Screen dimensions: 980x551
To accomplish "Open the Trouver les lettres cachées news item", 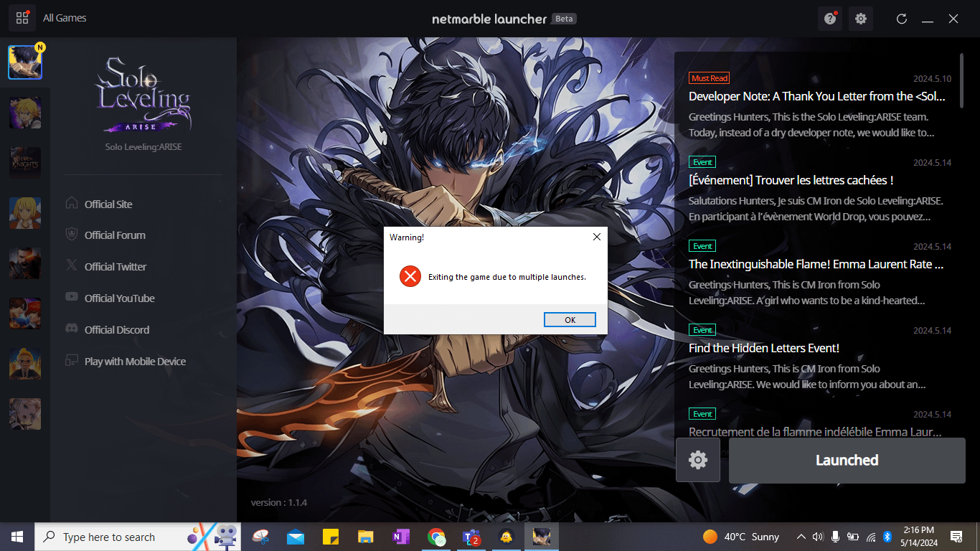I will click(x=791, y=180).
